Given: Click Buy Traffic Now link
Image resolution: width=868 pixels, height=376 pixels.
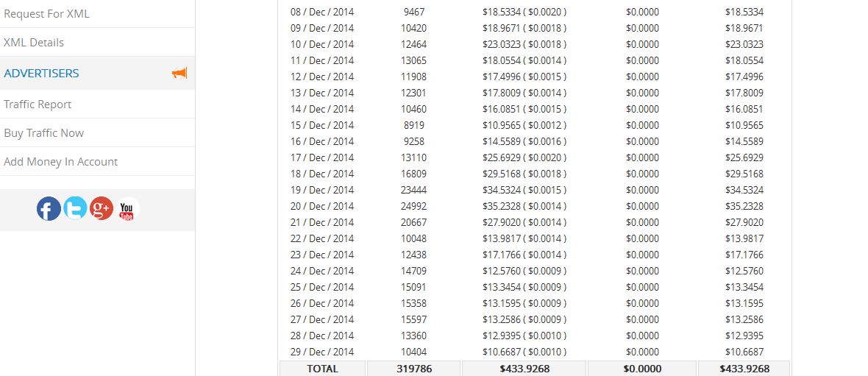Looking at the screenshot, I should tap(44, 133).
